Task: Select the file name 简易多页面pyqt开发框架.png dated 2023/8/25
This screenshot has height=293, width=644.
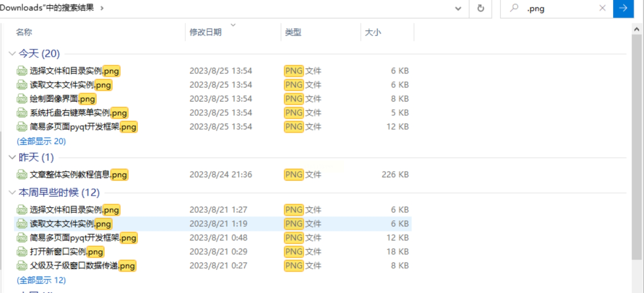Action: point(84,127)
